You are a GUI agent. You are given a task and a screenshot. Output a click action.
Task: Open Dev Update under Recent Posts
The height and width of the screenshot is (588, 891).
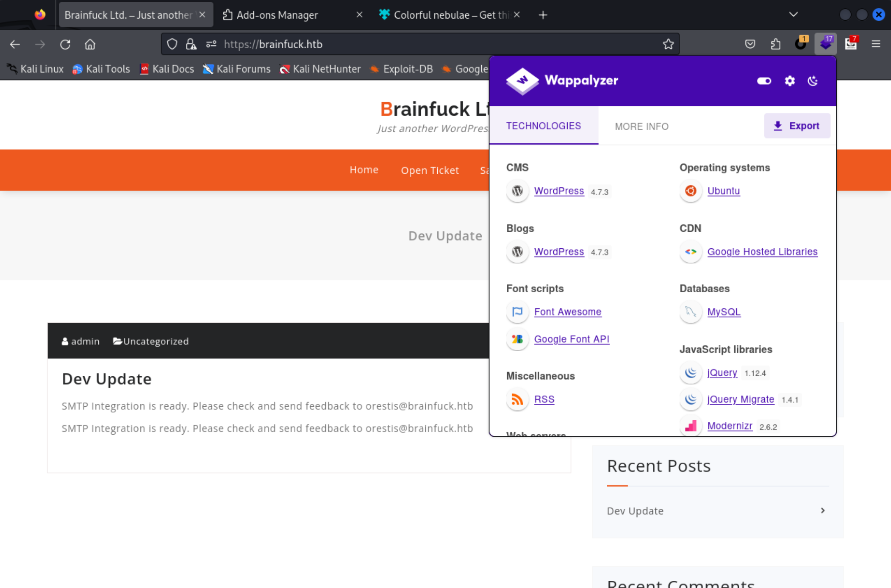(x=635, y=511)
